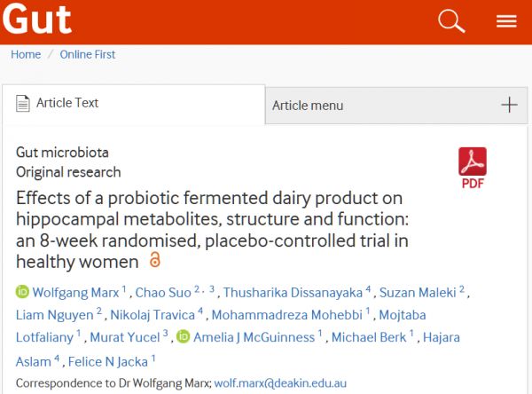Screen dimensions: 532x394
Task: Email wolf.marx@deakin.edu.au
Action: pyautogui.click(x=284, y=384)
